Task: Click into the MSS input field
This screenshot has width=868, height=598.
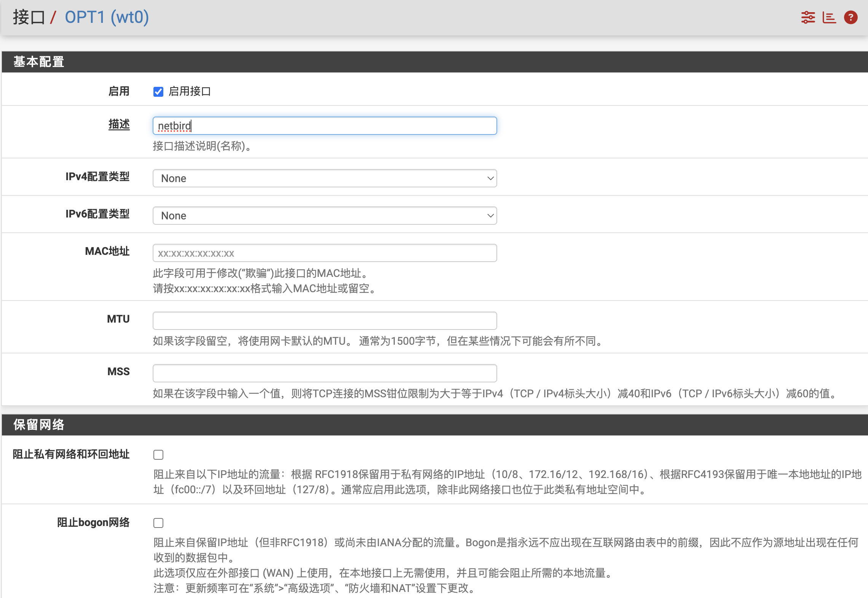Action: coord(325,373)
